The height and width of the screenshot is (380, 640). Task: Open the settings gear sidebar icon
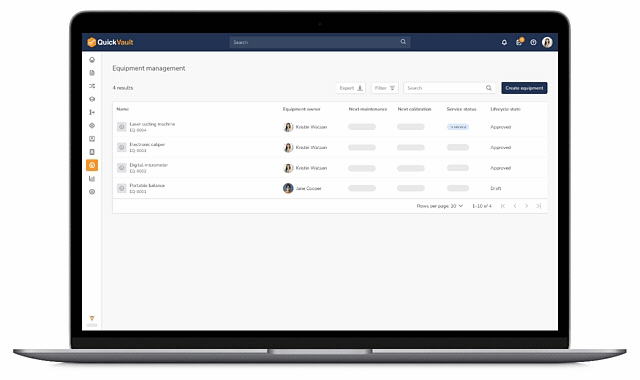pyautogui.click(x=92, y=192)
